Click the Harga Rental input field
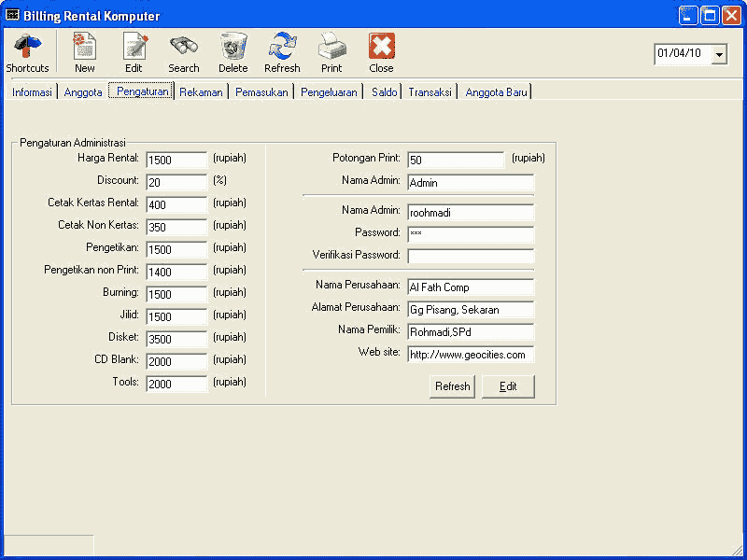 click(176, 160)
